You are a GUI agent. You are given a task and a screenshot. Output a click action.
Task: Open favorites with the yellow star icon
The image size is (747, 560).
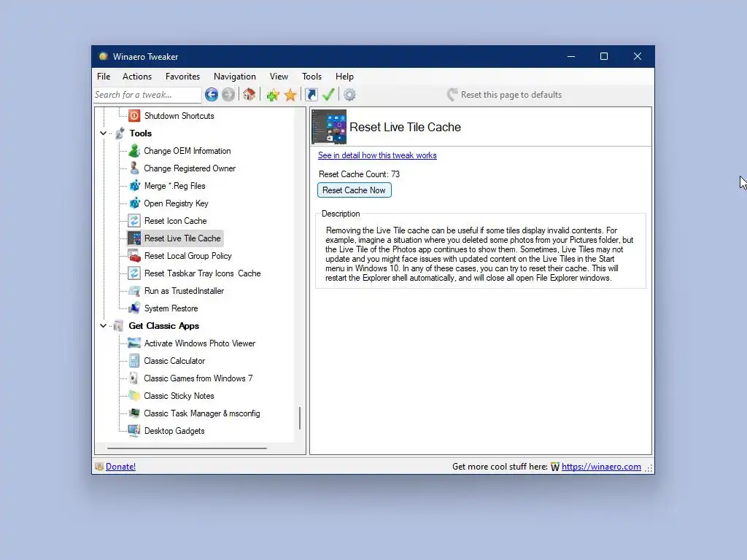pos(290,95)
